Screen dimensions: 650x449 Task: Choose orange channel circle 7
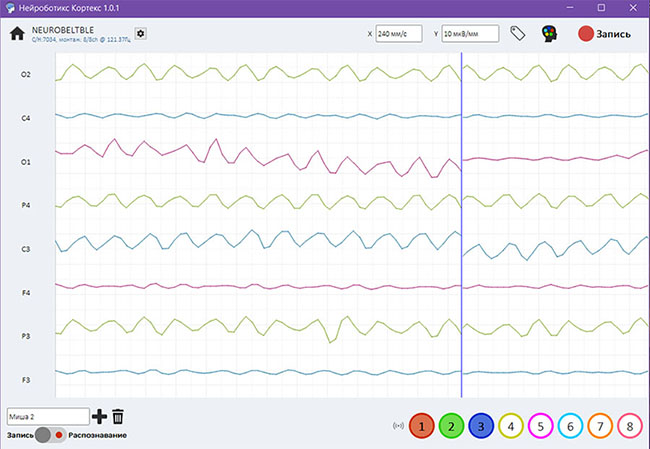(x=599, y=426)
